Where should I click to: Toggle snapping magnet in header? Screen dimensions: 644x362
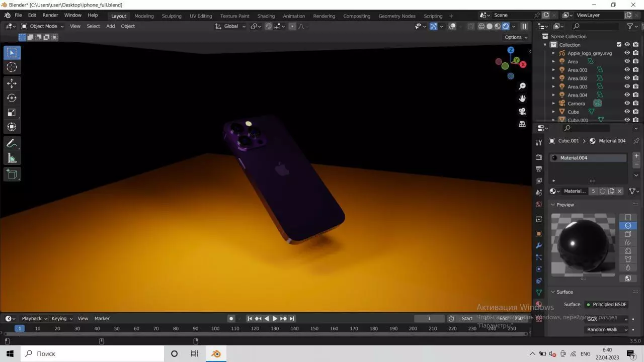[269, 26]
